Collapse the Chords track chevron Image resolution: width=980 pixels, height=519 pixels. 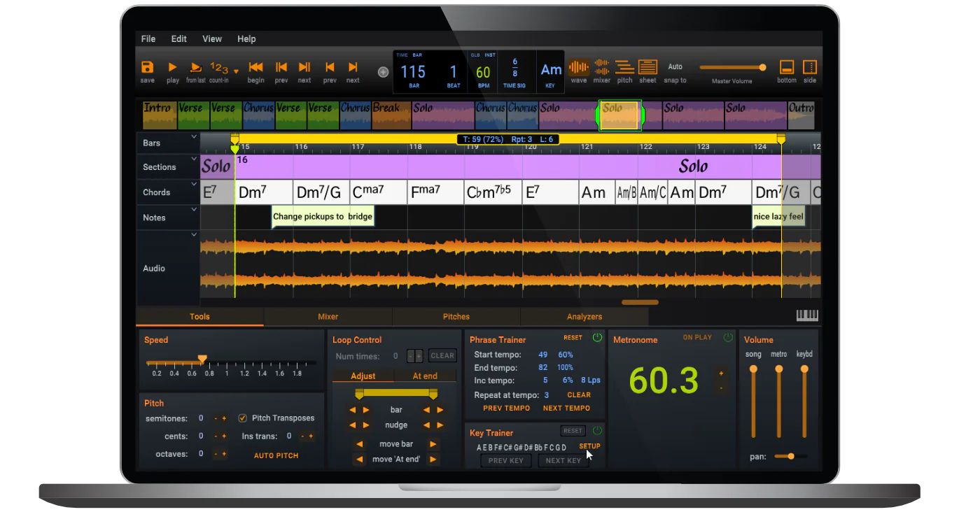click(x=194, y=185)
